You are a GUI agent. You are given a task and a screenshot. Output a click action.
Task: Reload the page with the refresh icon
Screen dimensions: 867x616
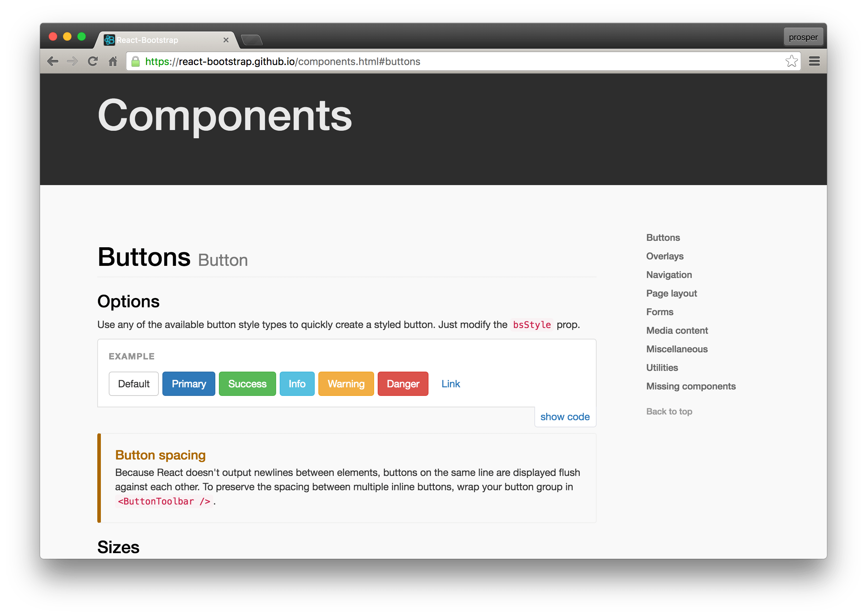[92, 61]
